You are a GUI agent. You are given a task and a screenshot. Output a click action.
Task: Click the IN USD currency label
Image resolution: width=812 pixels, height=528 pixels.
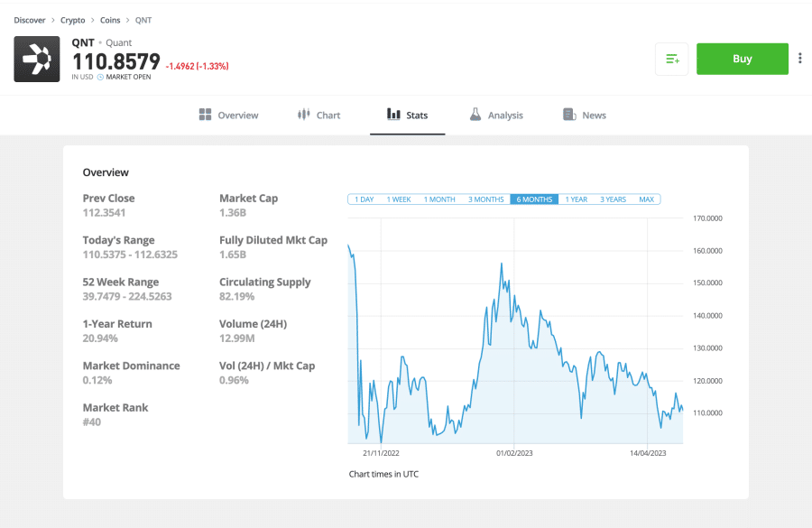click(82, 78)
